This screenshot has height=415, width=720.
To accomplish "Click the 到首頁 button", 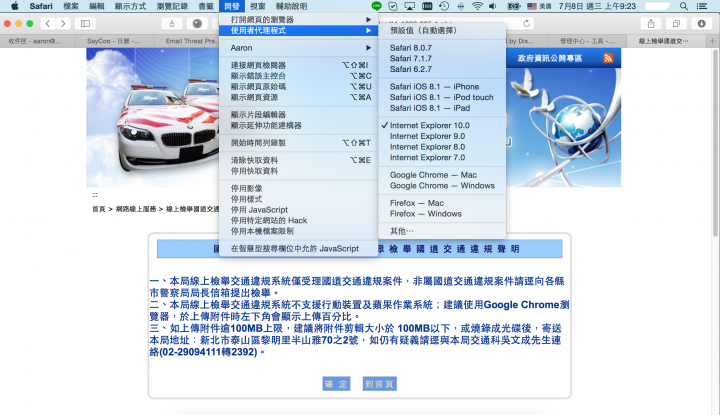I will (379, 384).
